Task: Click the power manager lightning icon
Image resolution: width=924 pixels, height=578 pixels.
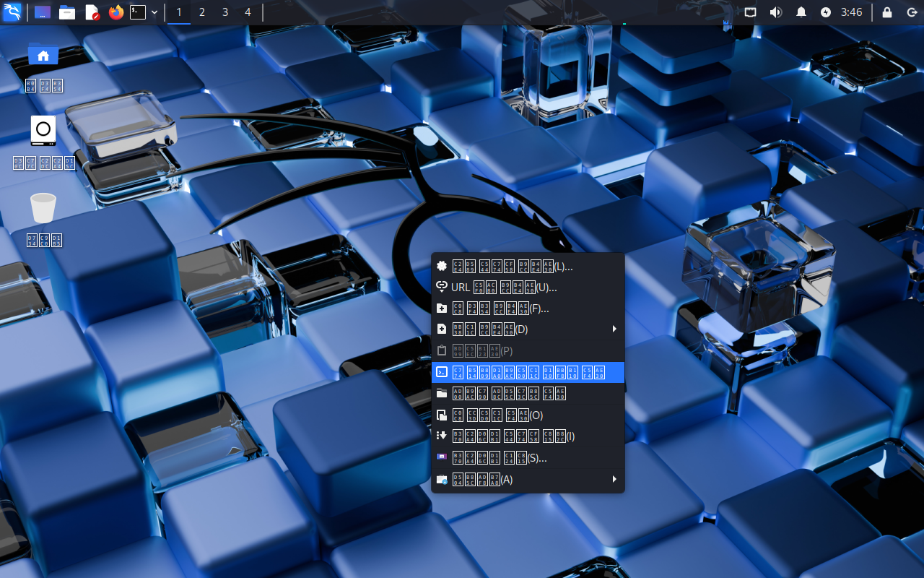Action: (826, 12)
